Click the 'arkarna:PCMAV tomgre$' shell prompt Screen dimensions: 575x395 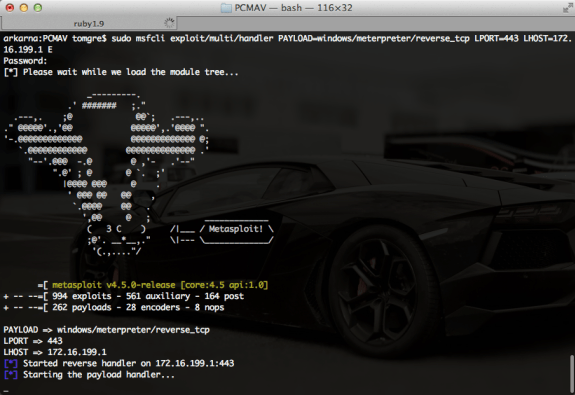(55, 38)
